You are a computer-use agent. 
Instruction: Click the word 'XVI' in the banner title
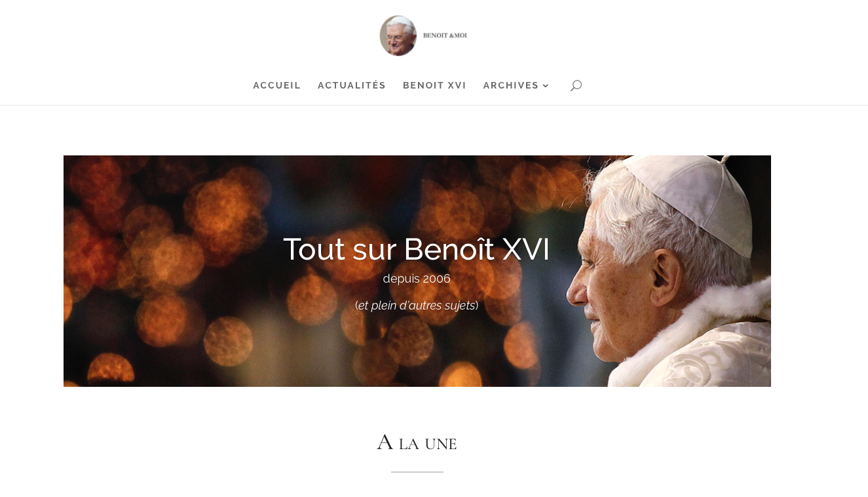tap(526, 249)
